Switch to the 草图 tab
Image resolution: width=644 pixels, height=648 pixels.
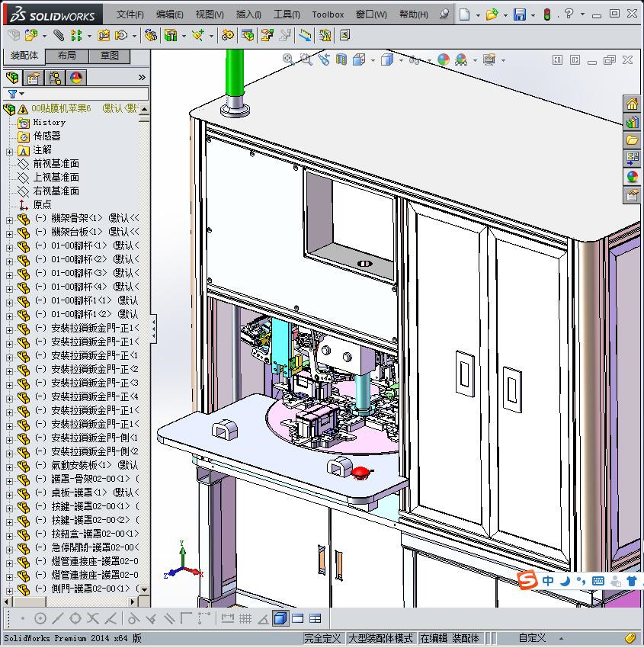point(110,56)
